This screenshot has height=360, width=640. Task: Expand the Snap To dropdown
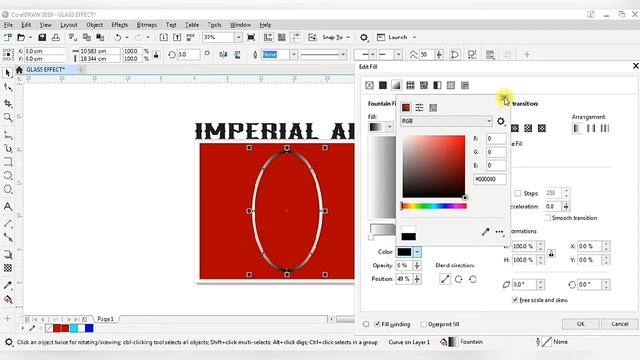pyautogui.click(x=348, y=38)
